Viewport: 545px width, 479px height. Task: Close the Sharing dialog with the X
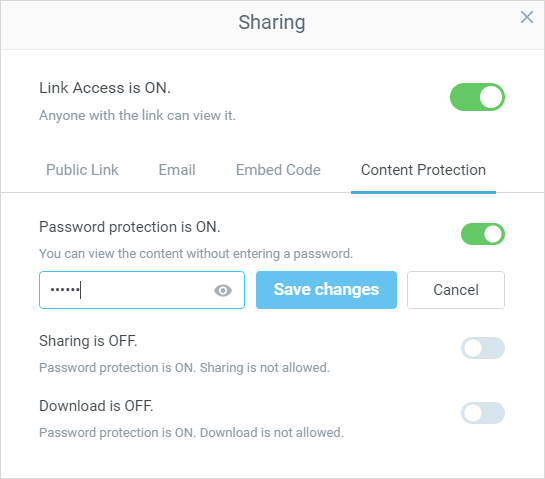click(x=527, y=17)
